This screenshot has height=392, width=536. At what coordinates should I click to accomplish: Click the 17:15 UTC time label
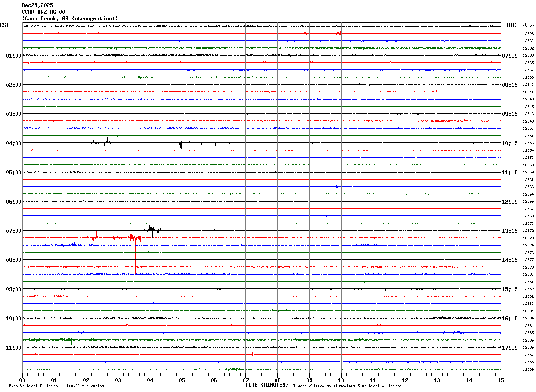tap(510, 348)
